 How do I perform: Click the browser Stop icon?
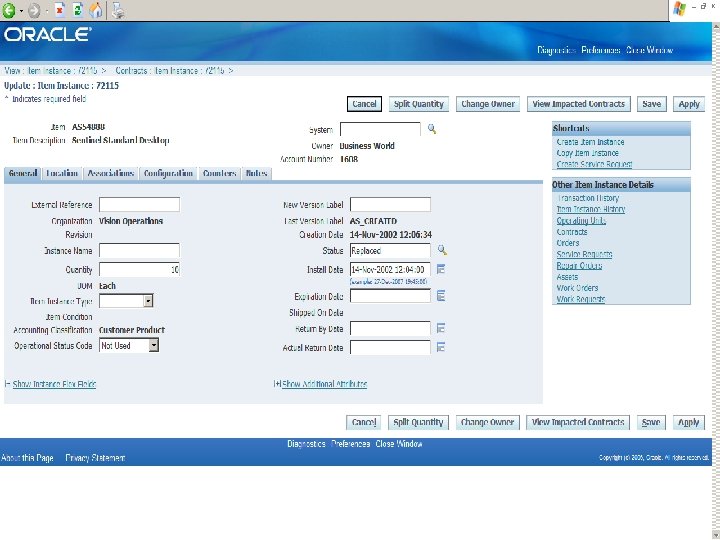[x=60, y=10]
